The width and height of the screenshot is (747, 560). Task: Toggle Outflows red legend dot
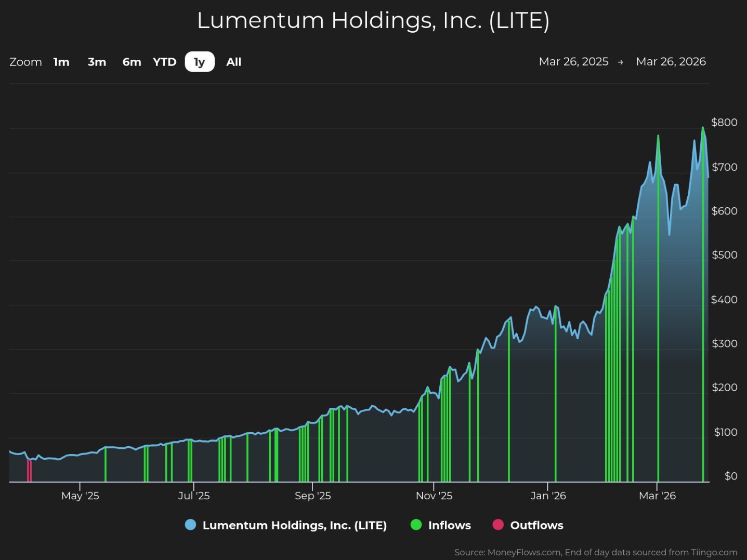(498, 525)
